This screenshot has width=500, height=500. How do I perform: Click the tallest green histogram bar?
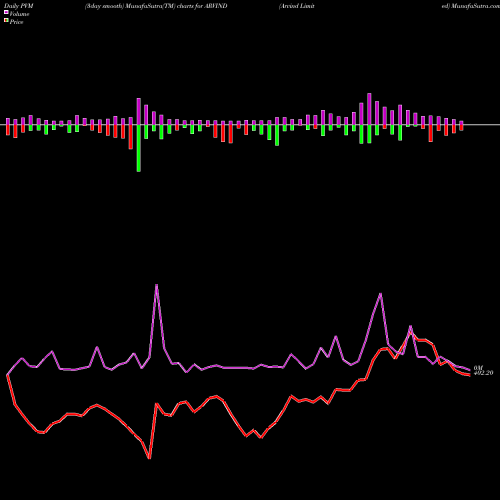point(139,148)
